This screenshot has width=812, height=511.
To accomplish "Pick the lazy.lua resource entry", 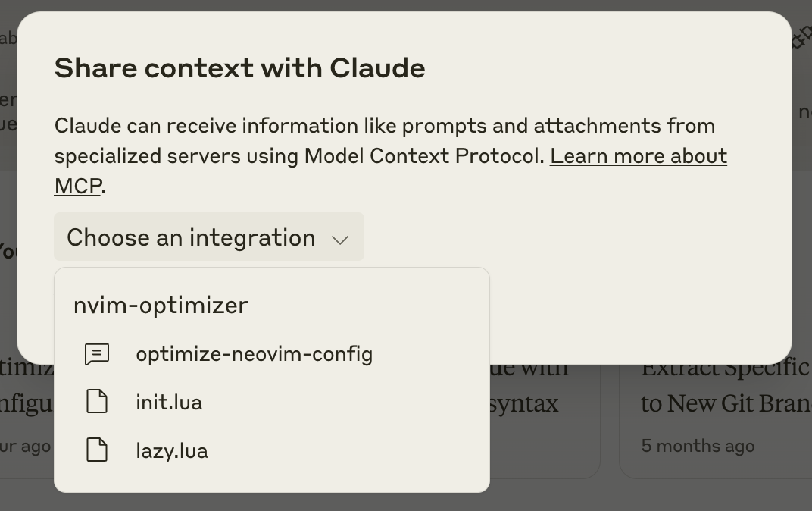I will pos(272,450).
